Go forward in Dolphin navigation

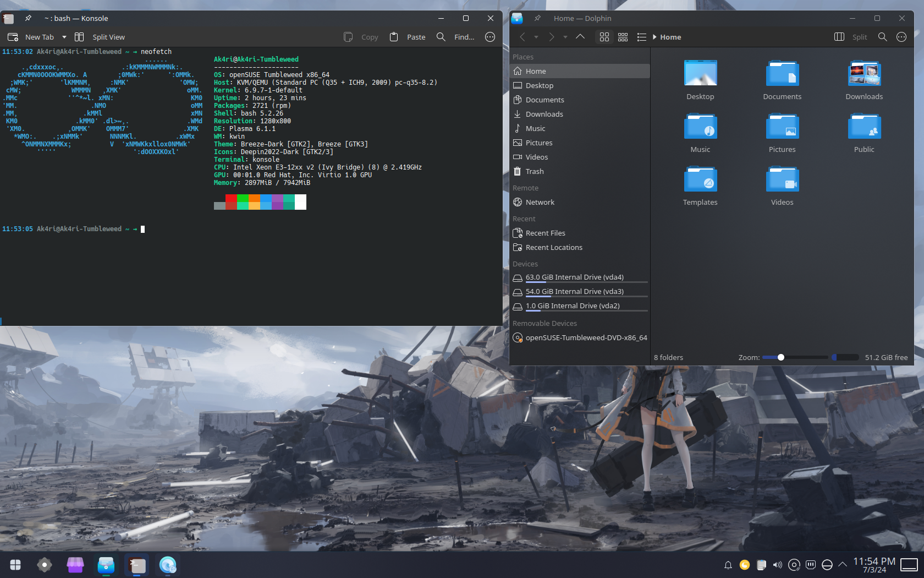[552, 37]
